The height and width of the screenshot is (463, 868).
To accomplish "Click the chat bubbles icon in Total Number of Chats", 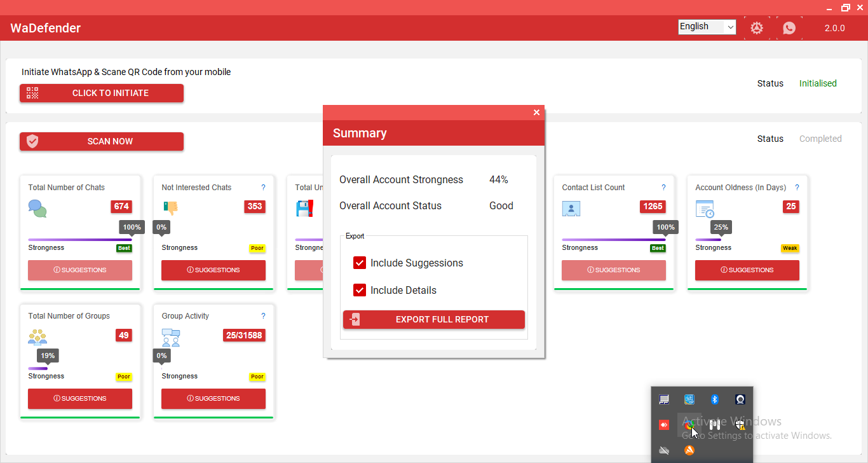I will pos(37,209).
